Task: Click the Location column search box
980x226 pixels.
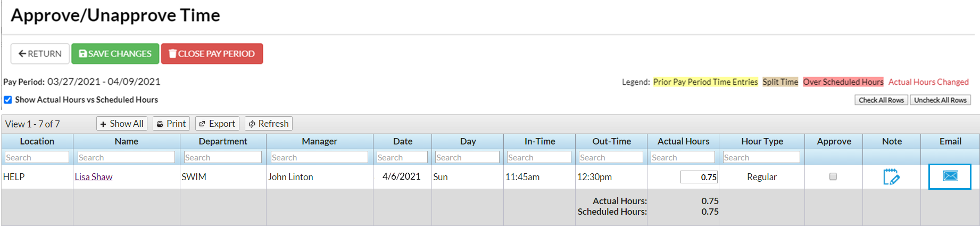Action: pyautogui.click(x=37, y=157)
